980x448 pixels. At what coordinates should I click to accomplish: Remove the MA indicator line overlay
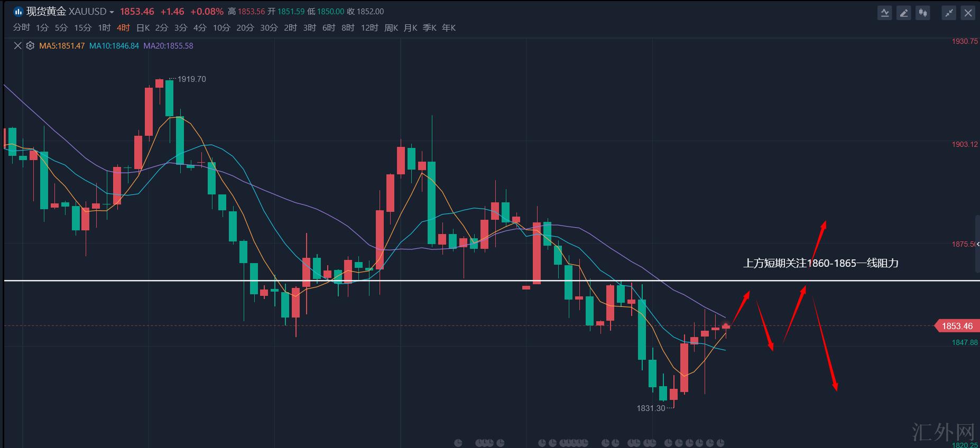17,46
